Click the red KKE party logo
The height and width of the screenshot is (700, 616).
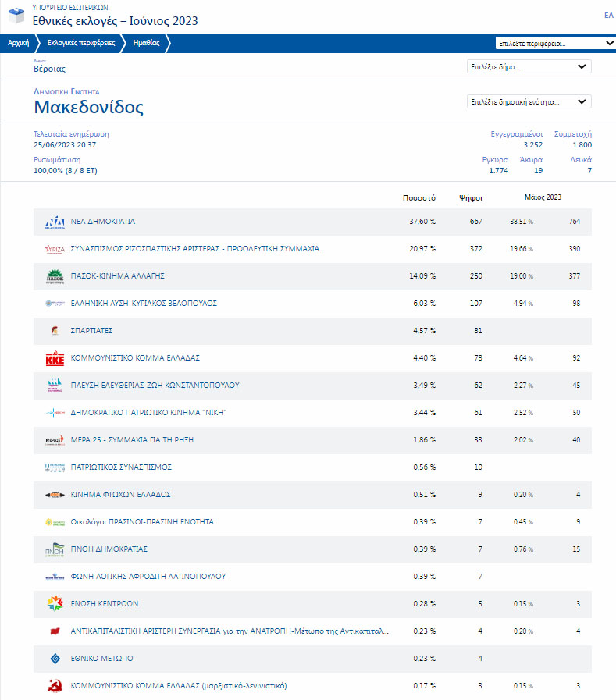[x=55, y=358]
